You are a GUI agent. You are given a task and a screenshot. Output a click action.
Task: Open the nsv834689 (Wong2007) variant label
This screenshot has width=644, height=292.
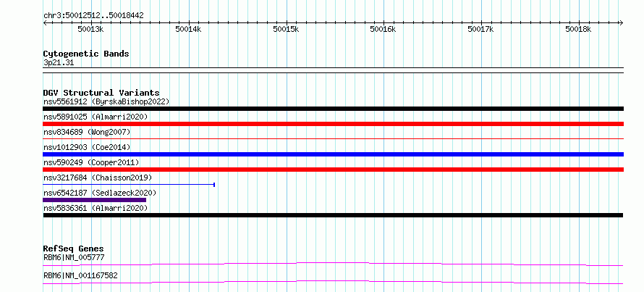pos(87,132)
